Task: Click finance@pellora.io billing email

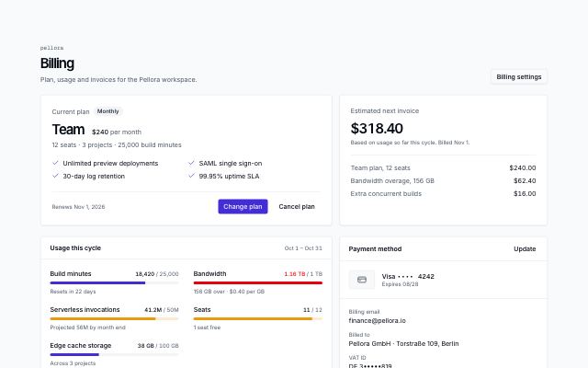Action: pyautogui.click(x=377, y=321)
